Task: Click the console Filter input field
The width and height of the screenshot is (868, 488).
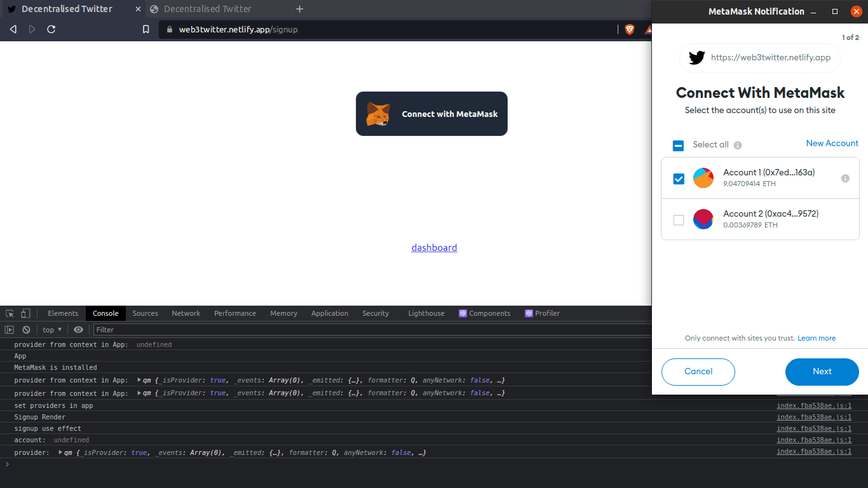Action: [x=372, y=330]
